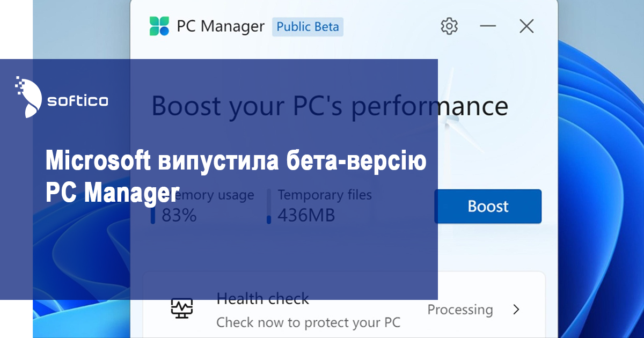Click the Public Beta badge

(308, 26)
